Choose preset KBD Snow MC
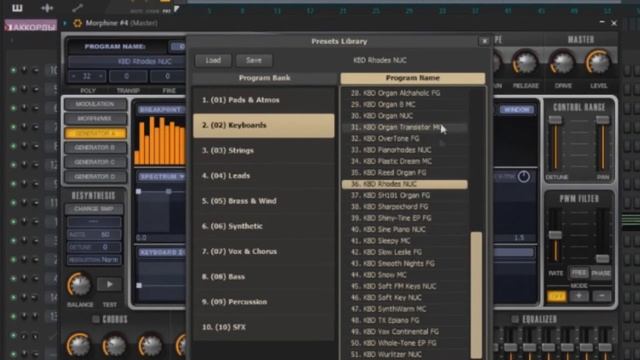The image size is (640, 360). pyautogui.click(x=404, y=275)
